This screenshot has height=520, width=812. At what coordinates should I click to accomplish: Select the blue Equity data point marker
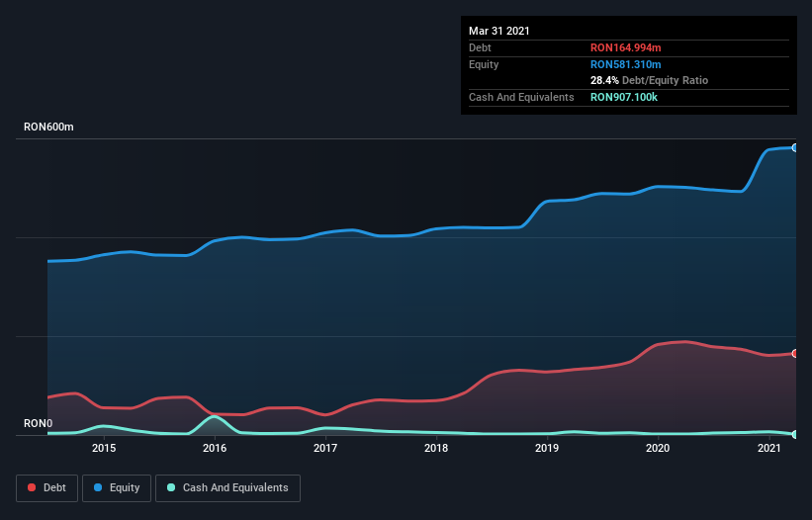click(795, 148)
